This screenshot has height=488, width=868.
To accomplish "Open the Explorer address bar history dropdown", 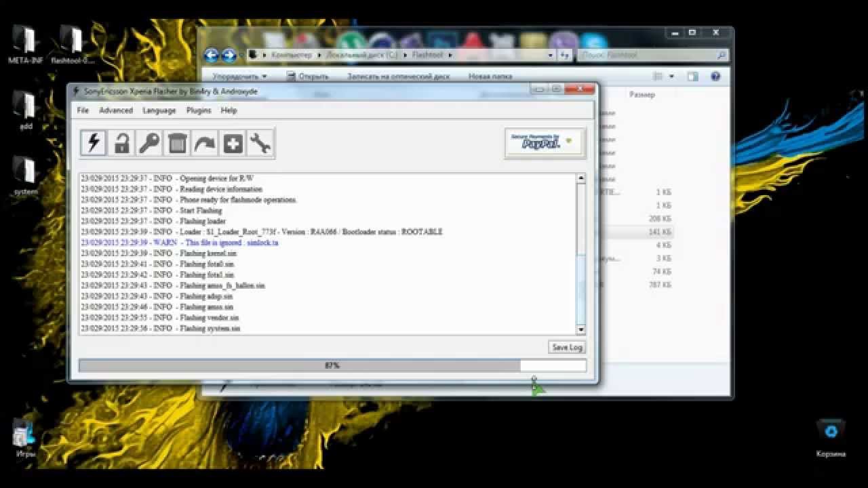I will [x=551, y=55].
